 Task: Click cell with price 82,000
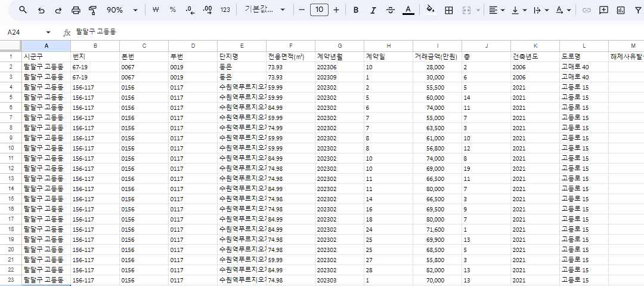tap(438, 270)
